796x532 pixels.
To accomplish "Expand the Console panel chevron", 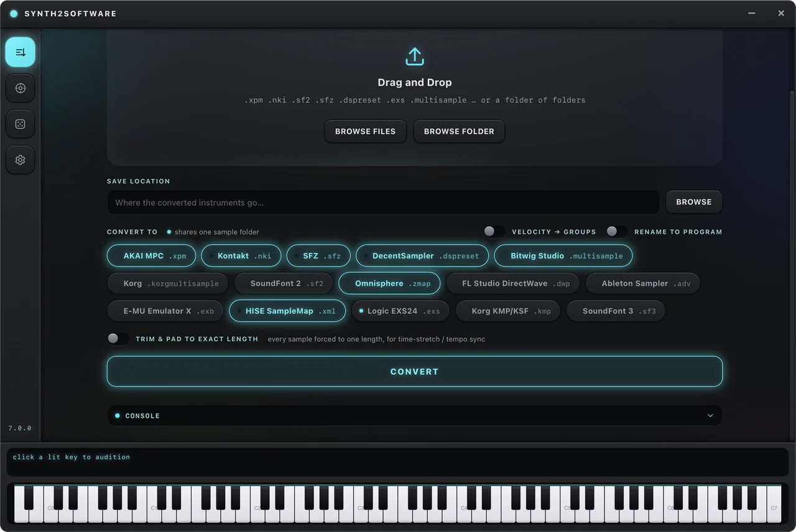I will click(x=710, y=416).
